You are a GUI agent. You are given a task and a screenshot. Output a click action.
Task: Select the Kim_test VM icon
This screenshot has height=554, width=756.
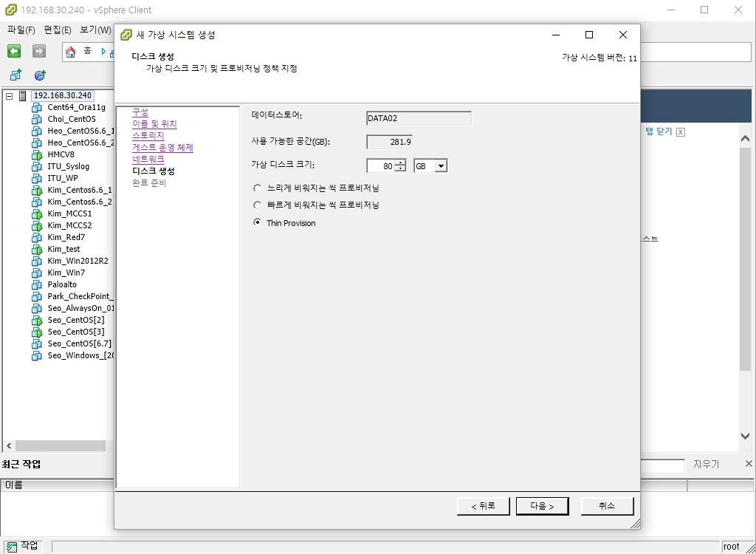pyautogui.click(x=37, y=249)
